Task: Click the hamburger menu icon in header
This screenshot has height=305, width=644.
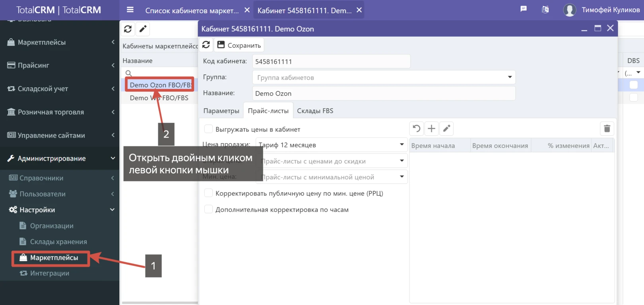Action: [x=130, y=10]
